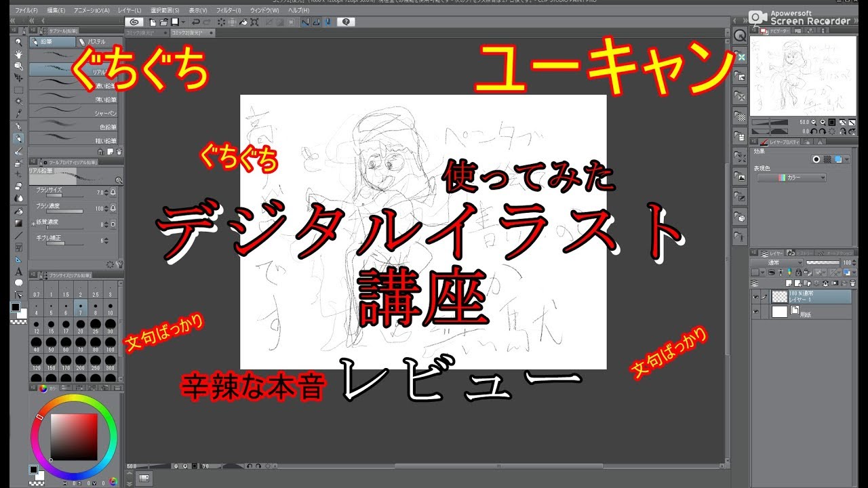Toggle the Tone effect in Layer Property

pos(828,159)
